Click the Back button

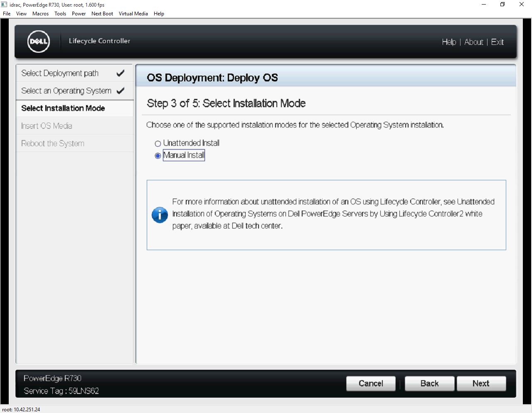429,383
